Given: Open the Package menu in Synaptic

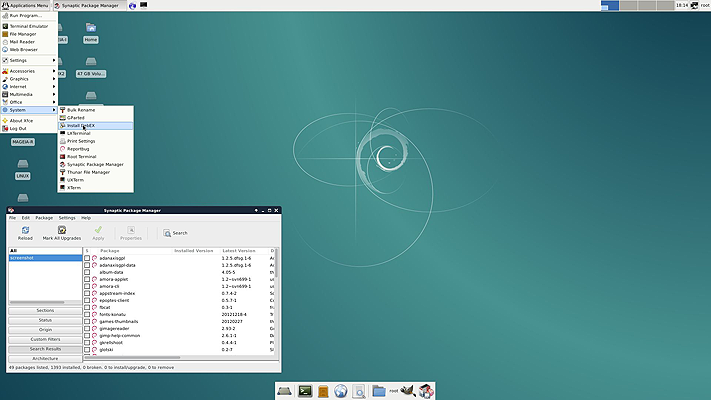Looking at the screenshot, I should tap(44, 218).
